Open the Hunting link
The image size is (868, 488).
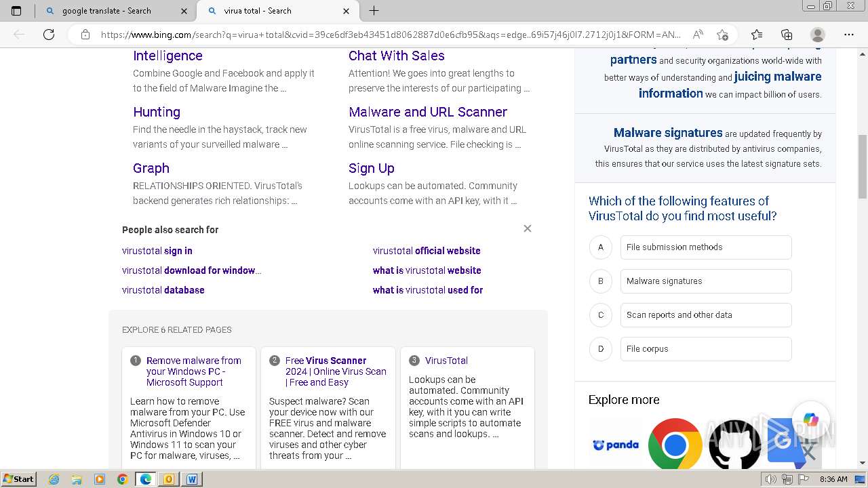(x=157, y=112)
